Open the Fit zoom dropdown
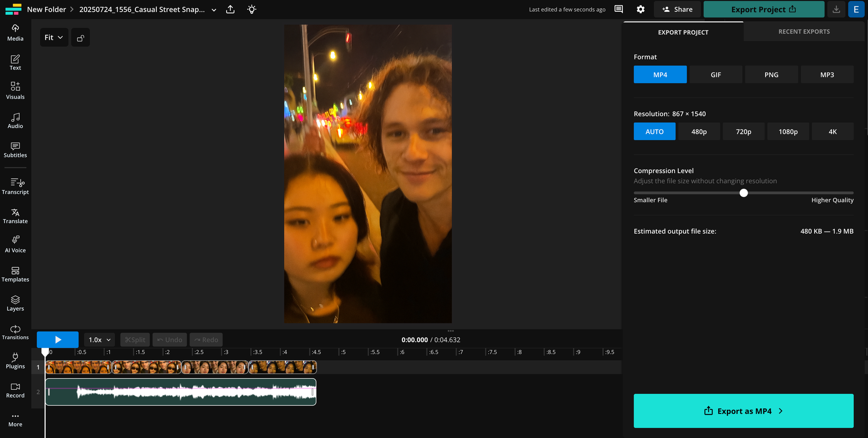 click(54, 38)
